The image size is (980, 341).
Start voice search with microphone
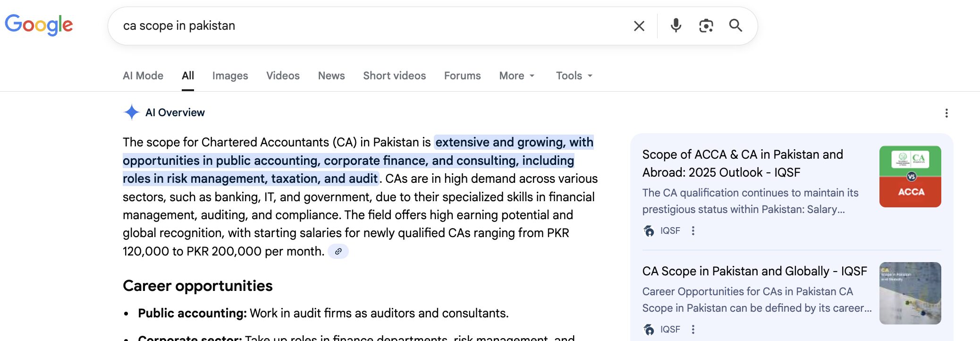pyautogui.click(x=676, y=26)
